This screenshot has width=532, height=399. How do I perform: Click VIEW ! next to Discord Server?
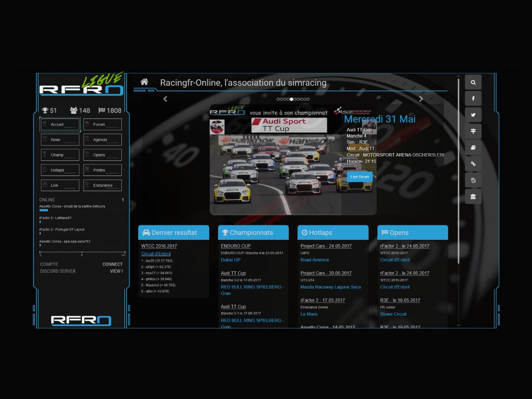[116, 271]
